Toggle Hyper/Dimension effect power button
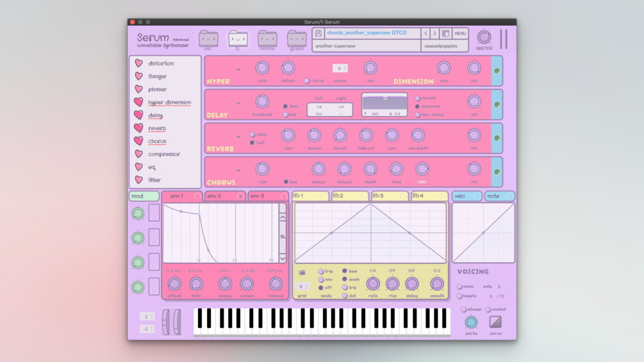 pos(497,71)
